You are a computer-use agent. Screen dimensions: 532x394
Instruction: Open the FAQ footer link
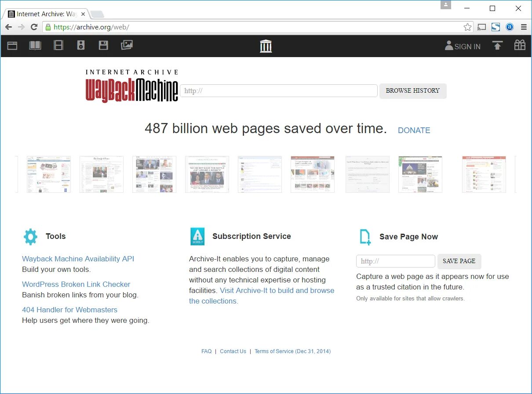point(207,351)
